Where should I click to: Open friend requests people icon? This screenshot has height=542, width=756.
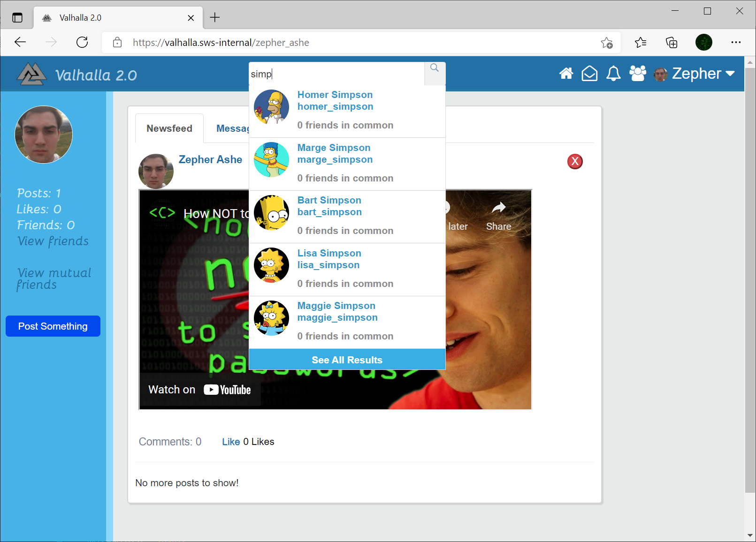click(x=637, y=74)
